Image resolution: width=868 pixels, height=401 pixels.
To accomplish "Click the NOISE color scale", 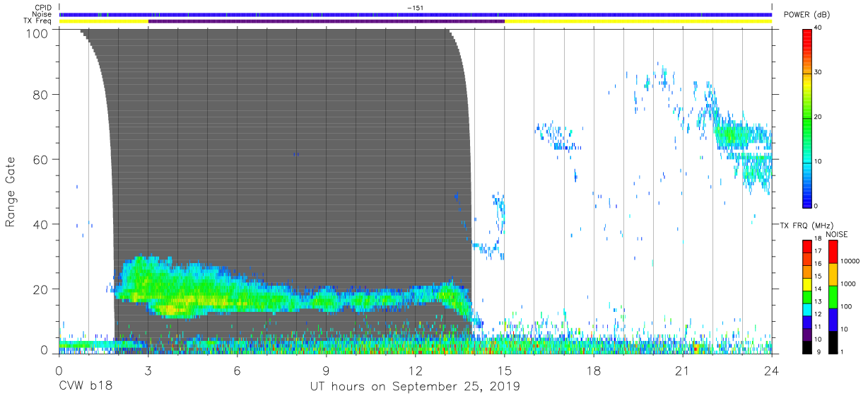I will (x=833, y=296).
